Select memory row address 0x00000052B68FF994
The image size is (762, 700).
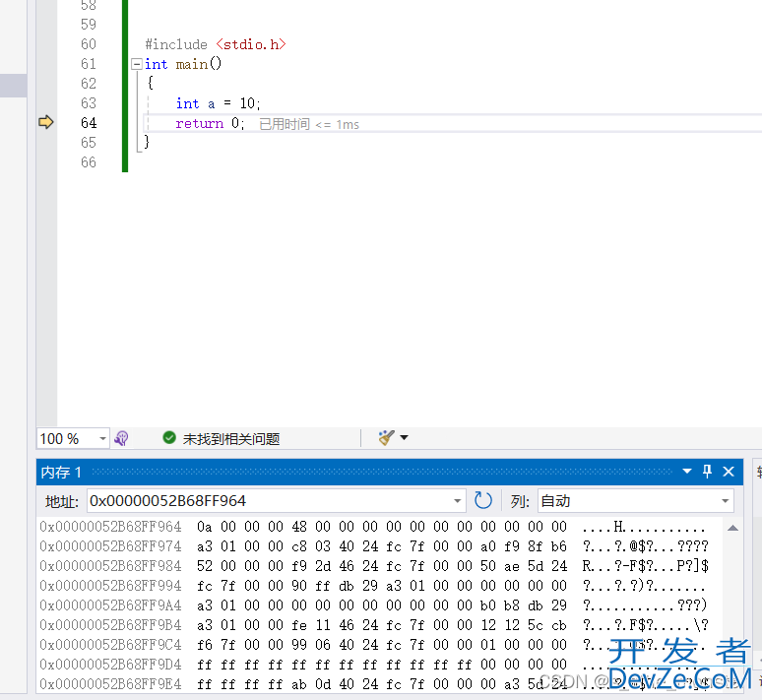click(110, 586)
